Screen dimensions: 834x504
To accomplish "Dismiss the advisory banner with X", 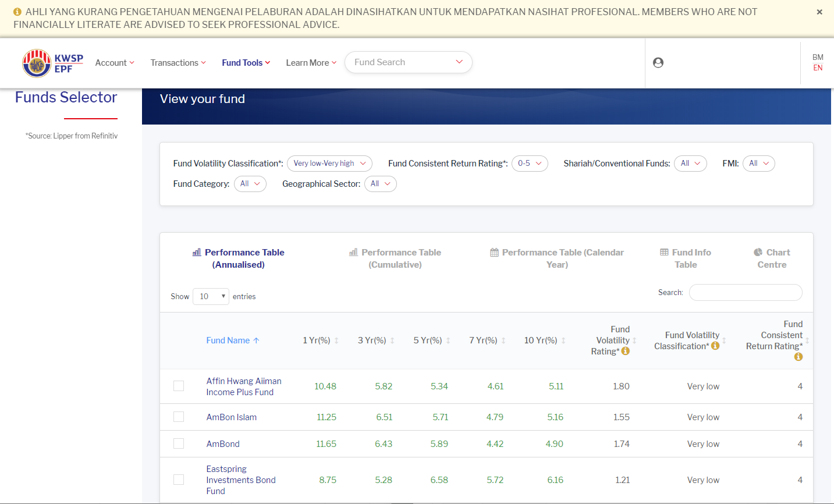I will (819, 12).
